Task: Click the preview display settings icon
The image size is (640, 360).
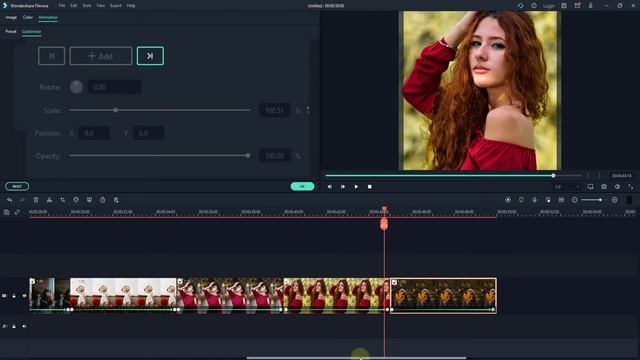Action: [591, 187]
